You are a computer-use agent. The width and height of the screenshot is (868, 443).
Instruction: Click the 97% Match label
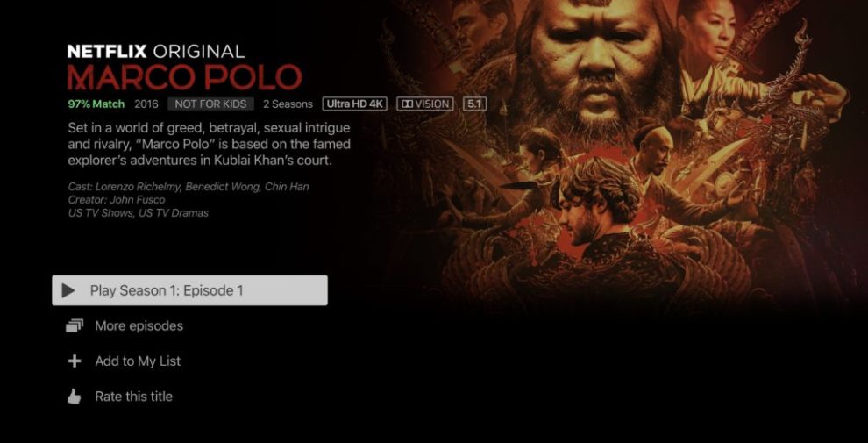[96, 104]
